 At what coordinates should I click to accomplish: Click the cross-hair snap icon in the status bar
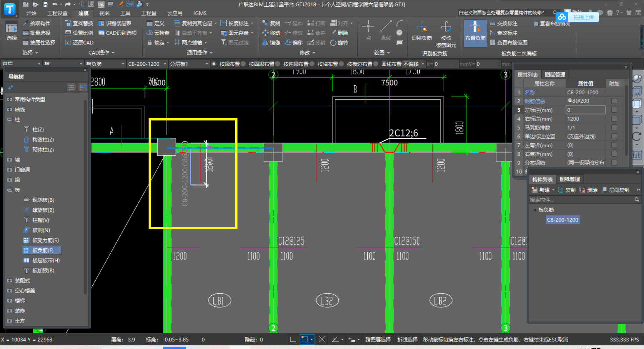(322, 340)
